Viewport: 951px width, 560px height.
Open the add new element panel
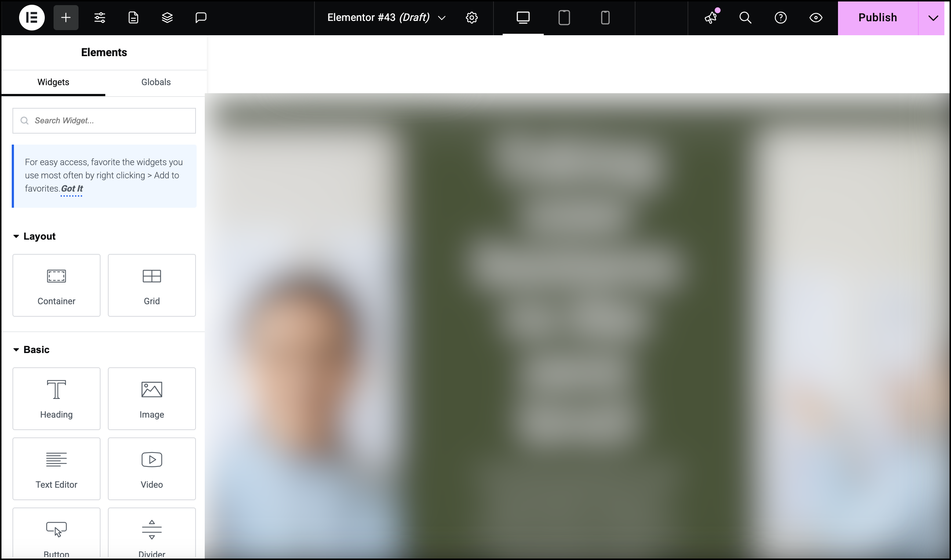click(65, 17)
